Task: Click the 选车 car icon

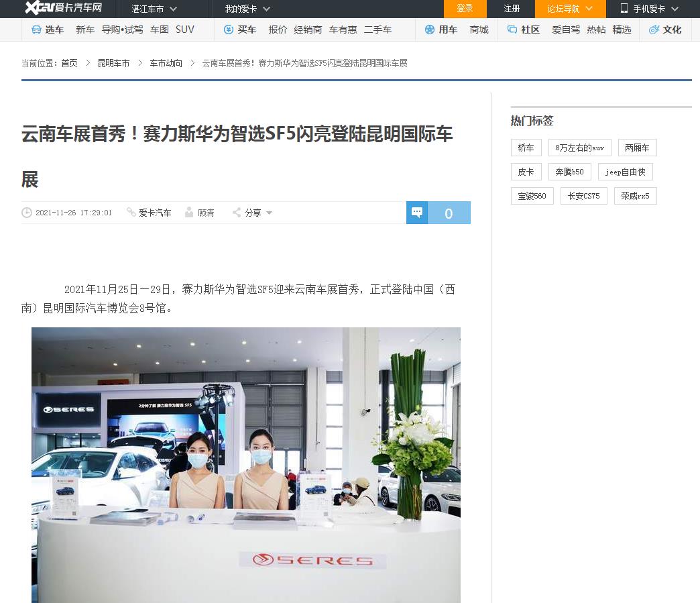Action: (36, 30)
